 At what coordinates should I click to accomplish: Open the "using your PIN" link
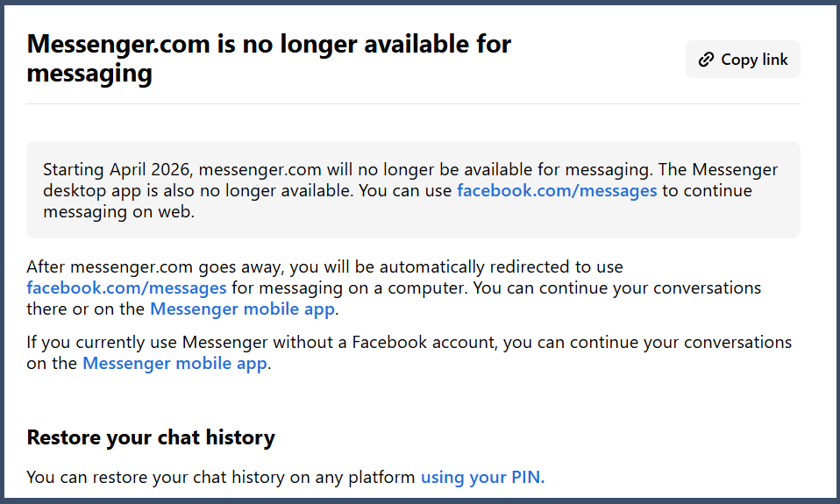(482, 477)
